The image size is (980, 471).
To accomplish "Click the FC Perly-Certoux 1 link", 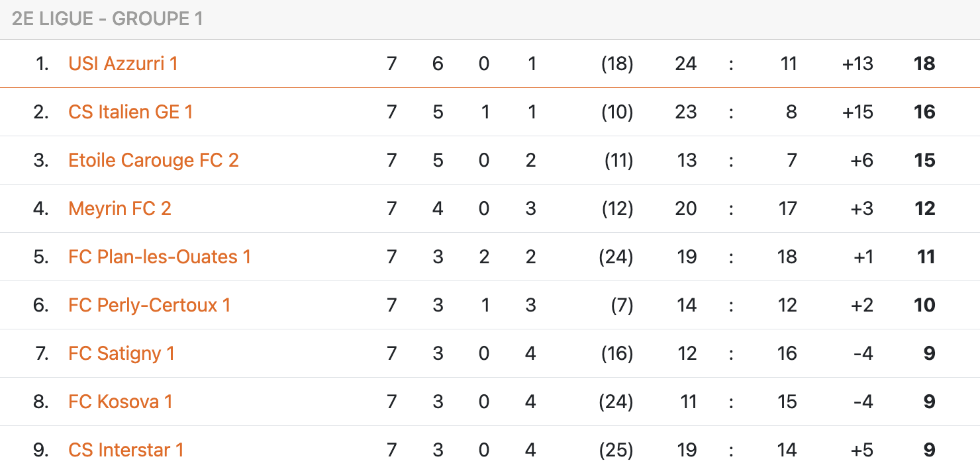I will 150,306.
